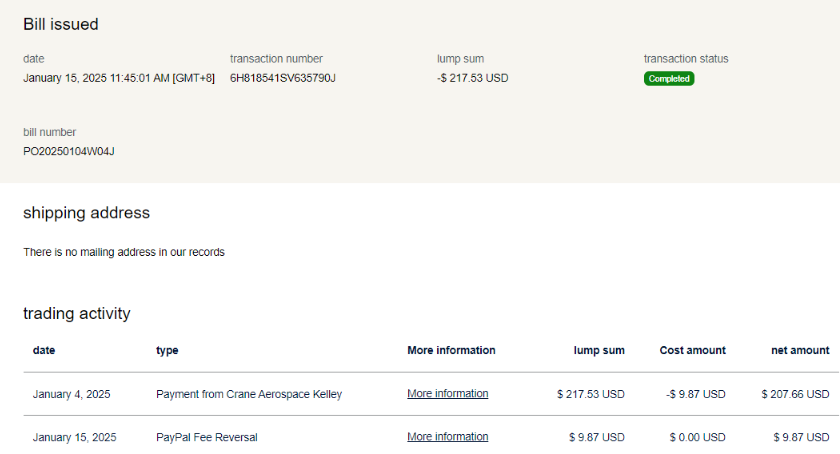Select bill number PO20250104W04J
Screen dimensions: 840x454
click(69, 152)
